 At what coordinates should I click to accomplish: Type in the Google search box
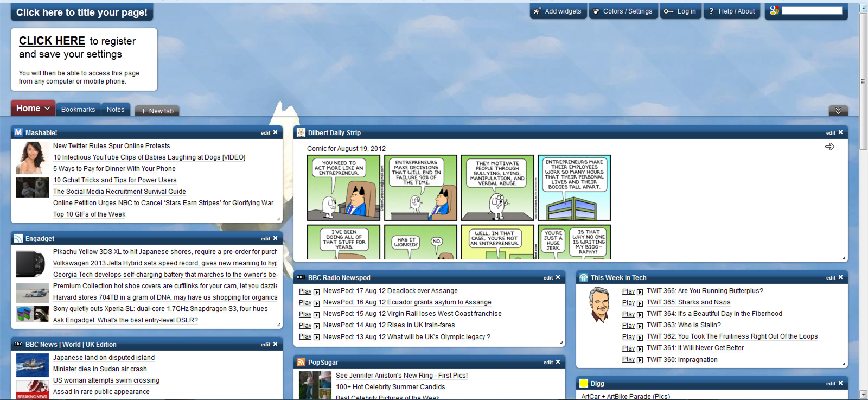(812, 10)
